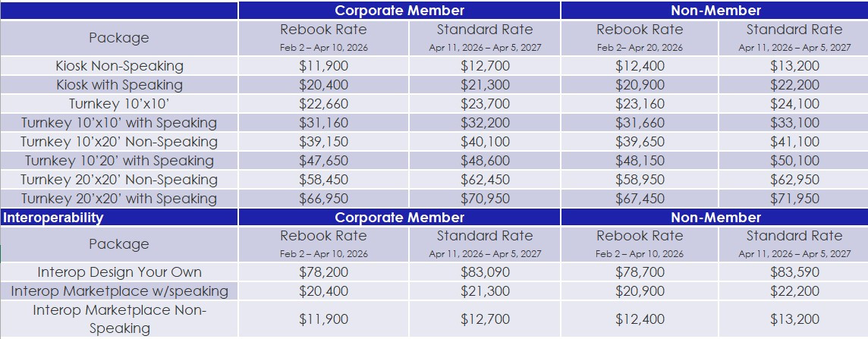Click the $40,100 standard rate cell
Image resolution: width=868 pixels, height=339 pixels.
tap(485, 142)
